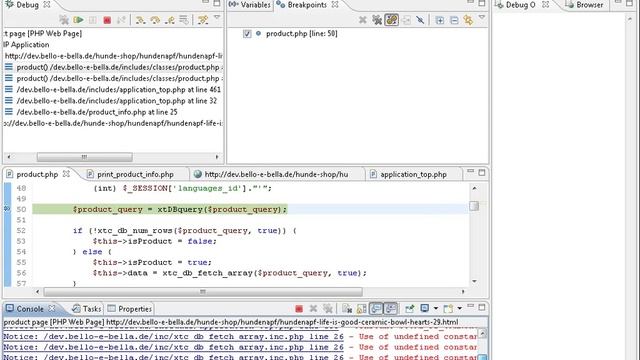This screenshot has width=640, height=360.
Task: Switch to the product.php editor tab
Action: (x=37, y=174)
